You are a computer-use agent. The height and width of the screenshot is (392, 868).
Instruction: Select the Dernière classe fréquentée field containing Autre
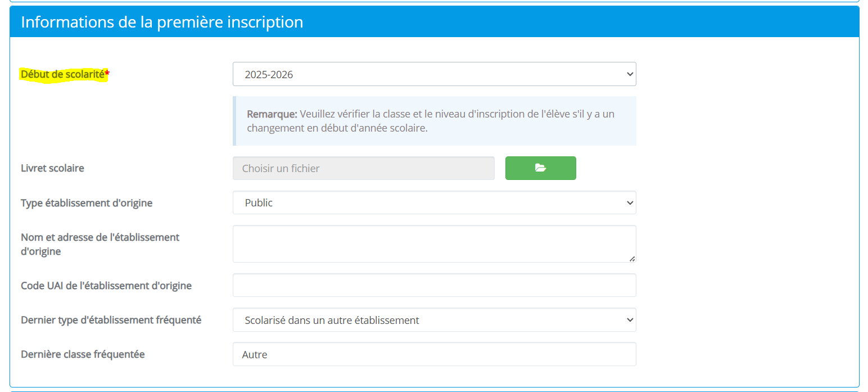tap(434, 354)
